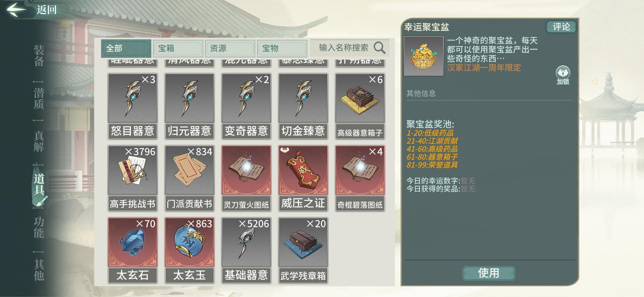Switch to the 资源 filter tab
The width and height of the screenshot is (644, 297).
pos(230,48)
